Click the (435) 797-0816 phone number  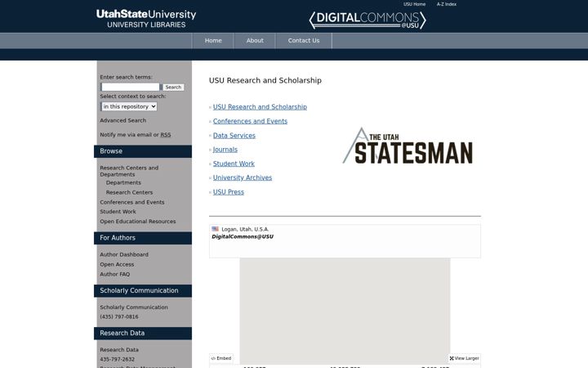click(119, 317)
